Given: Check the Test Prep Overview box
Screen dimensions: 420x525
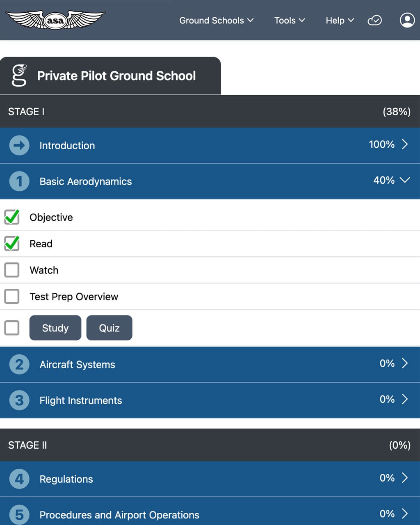Looking at the screenshot, I should 12,296.
